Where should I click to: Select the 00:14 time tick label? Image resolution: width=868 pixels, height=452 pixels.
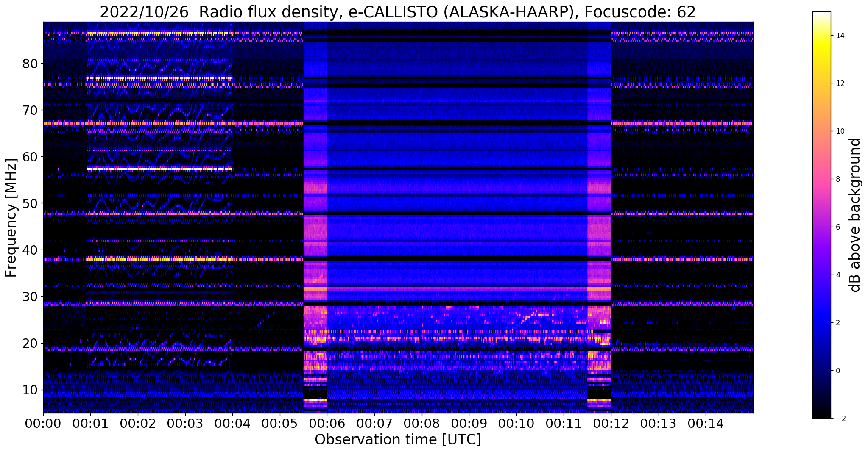705,423
